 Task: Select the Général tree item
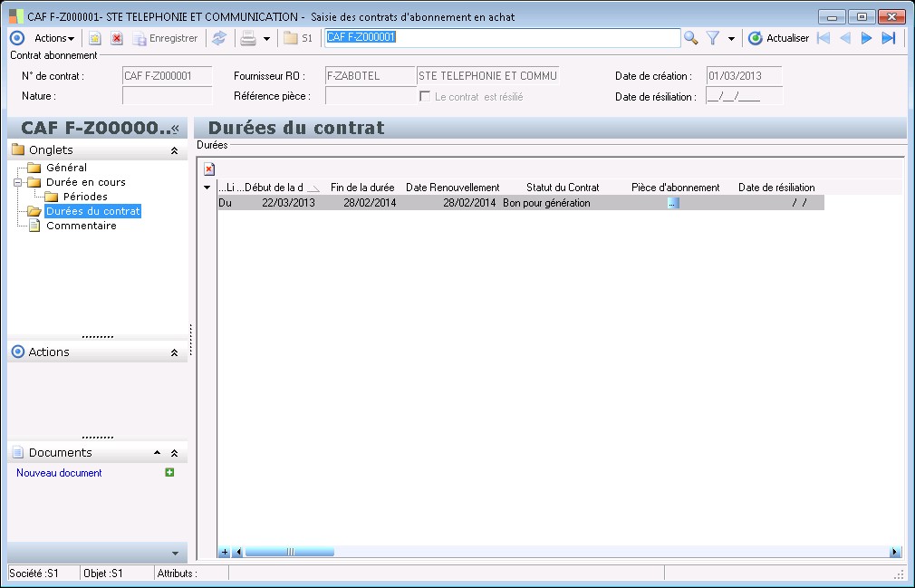[66, 168]
